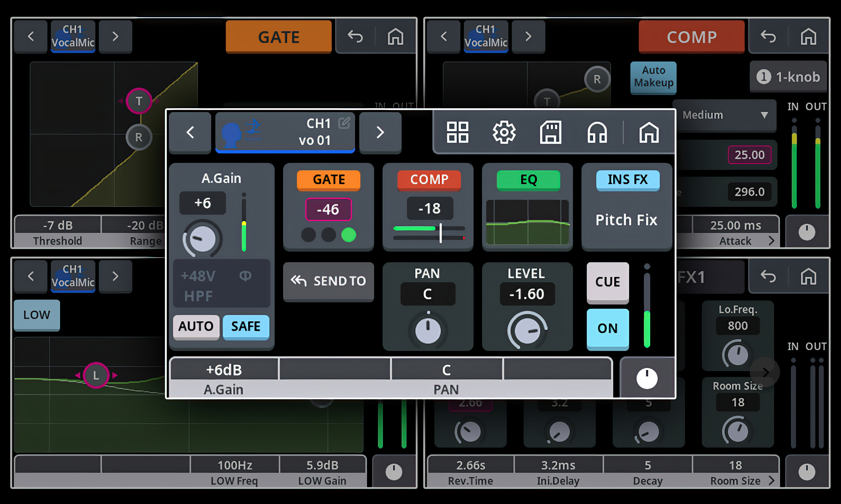Go to next channel in center panel

pos(380,132)
